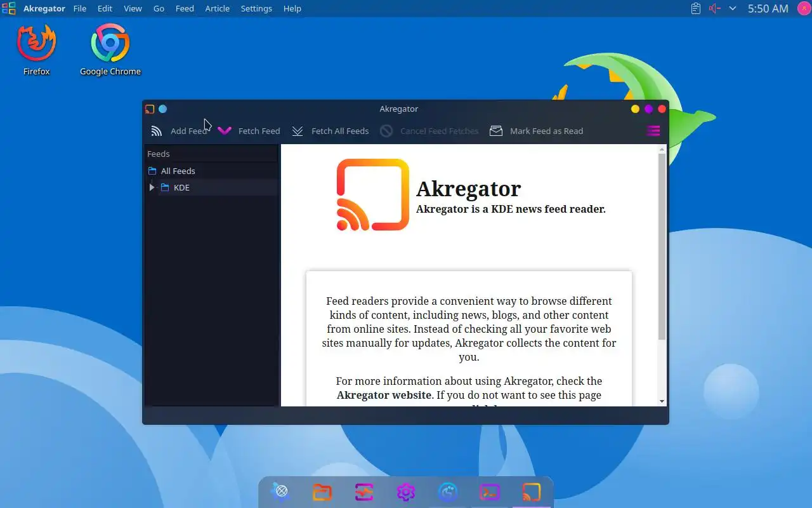Open the View menu

pyautogui.click(x=133, y=8)
